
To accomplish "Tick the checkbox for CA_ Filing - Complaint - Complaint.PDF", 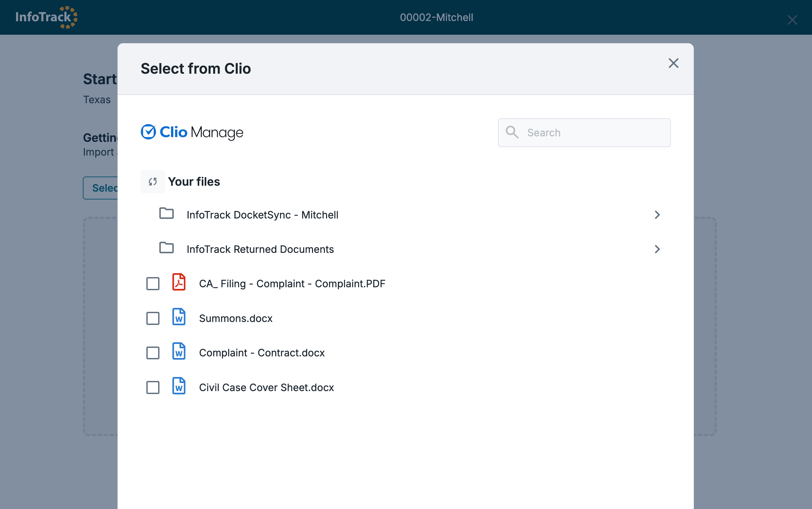I will click(153, 284).
